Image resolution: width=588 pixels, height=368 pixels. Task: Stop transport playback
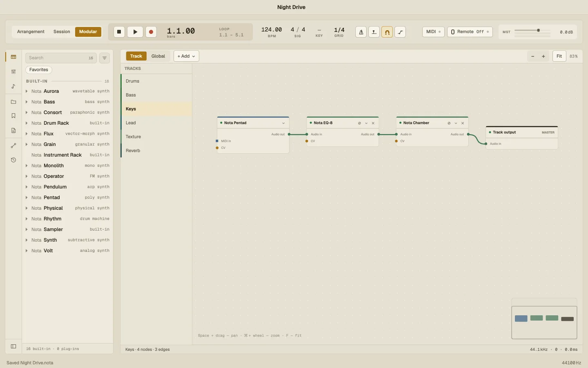(x=119, y=32)
